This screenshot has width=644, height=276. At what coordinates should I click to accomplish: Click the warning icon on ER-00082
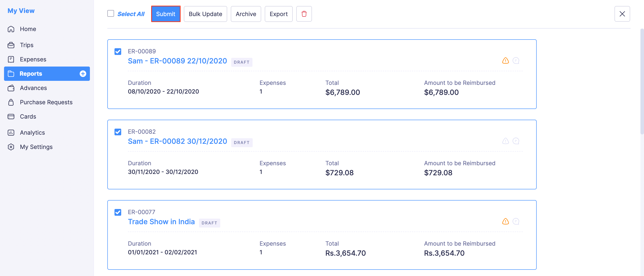(x=505, y=141)
